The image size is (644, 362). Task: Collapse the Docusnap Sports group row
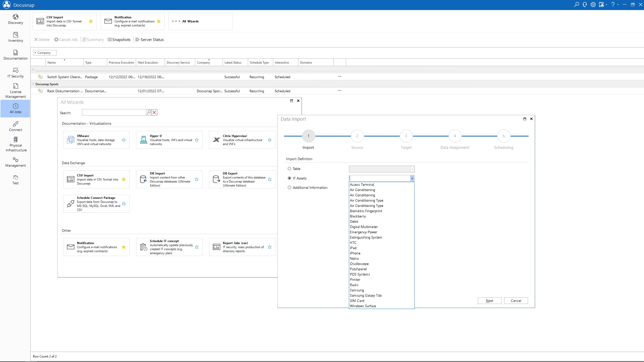point(33,84)
